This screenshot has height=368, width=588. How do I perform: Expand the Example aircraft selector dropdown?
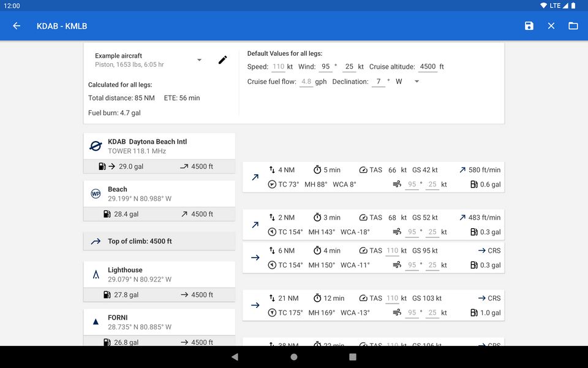pyautogui.click(x=200, y=60)
